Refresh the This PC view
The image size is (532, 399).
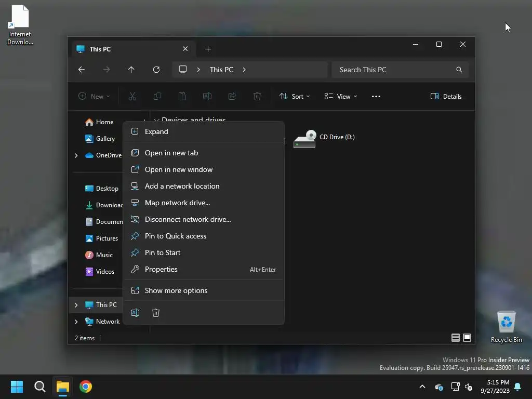pyautogui.click(x=156, y=70)
